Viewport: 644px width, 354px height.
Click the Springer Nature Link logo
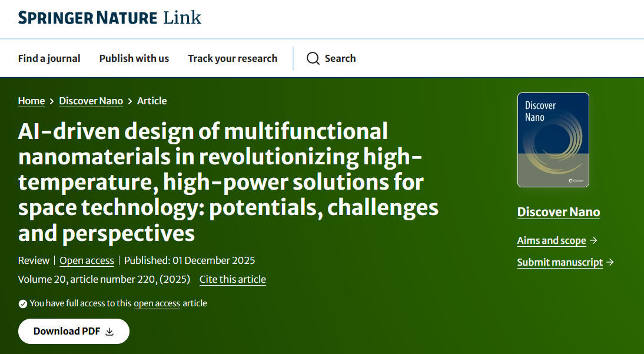(109, 18)
